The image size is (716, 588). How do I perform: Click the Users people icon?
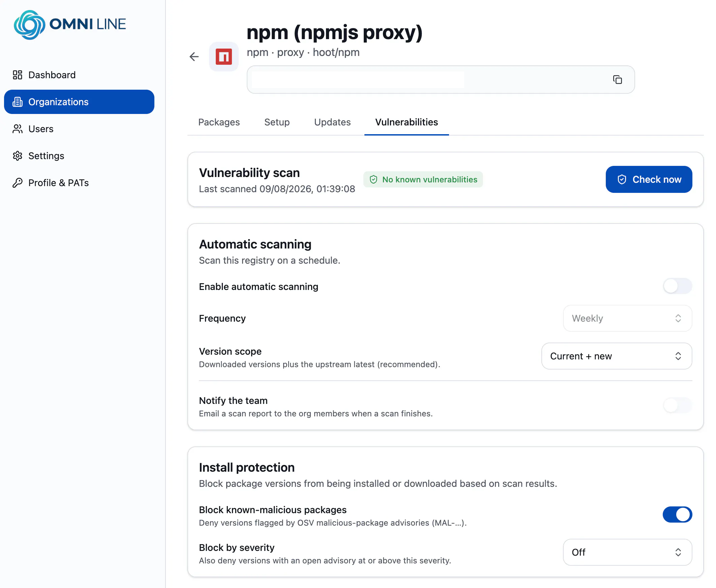[x=18, y=129]
